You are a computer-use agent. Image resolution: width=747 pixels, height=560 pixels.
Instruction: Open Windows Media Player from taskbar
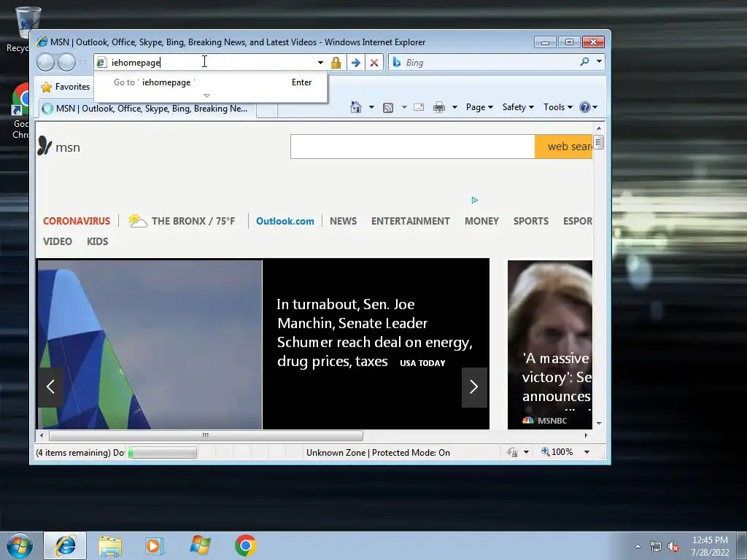[x=155, y=545]
